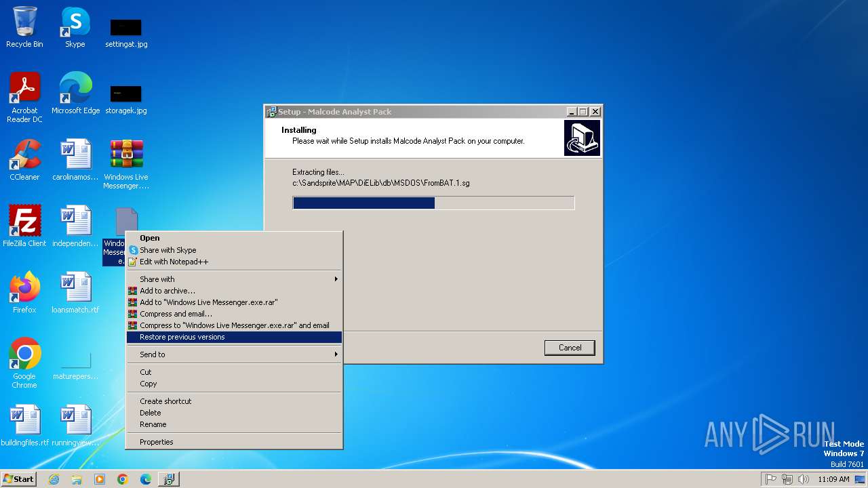Open the Recycle Bin desktop icon
Viewport: 868px width, 488px height.
(24, 27)
